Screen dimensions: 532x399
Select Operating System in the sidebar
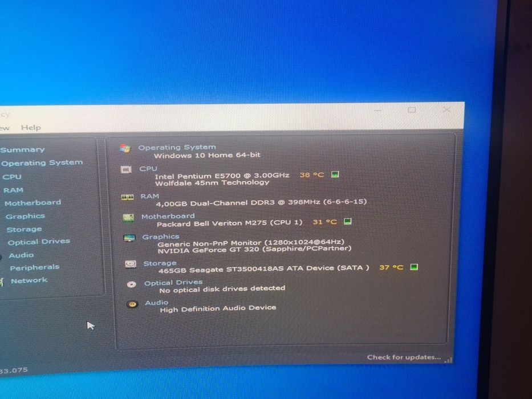pos(42,163)
